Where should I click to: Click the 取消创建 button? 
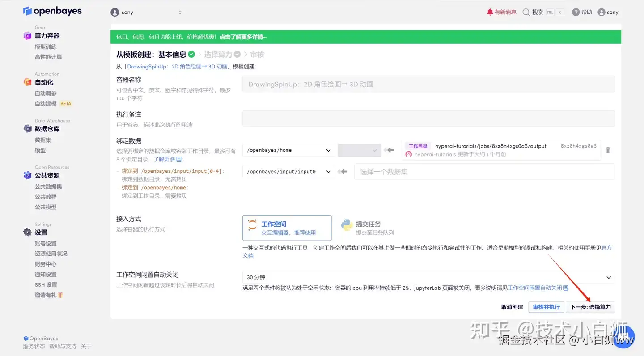pyautogui.click(x=512, y=307)
